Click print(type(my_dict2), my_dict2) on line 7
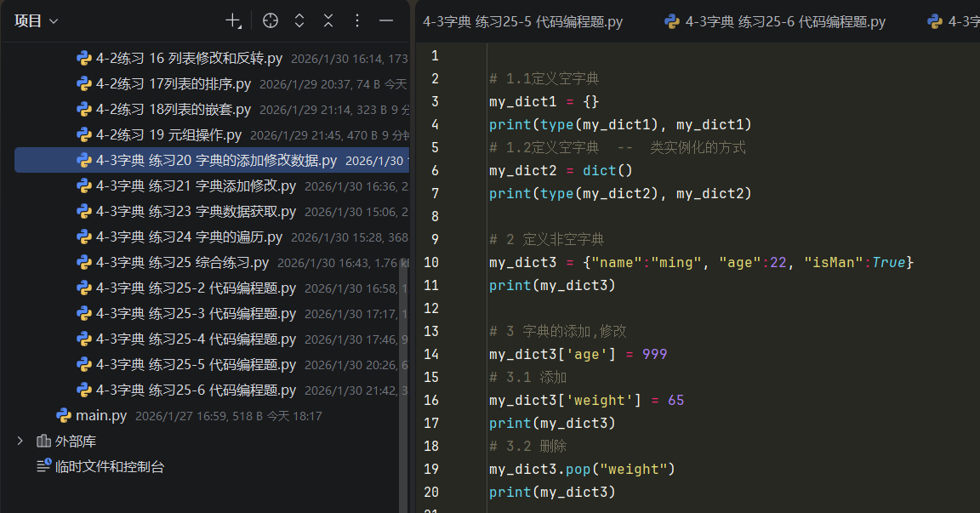Image resolution: width=980 pixels, height=513 pixels. tap(620, 194)
